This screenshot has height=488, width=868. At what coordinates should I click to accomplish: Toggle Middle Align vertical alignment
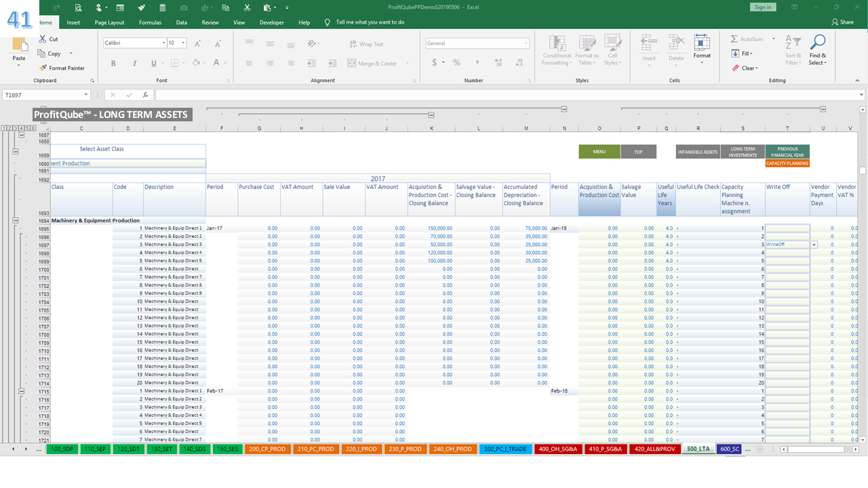[270, 43]
